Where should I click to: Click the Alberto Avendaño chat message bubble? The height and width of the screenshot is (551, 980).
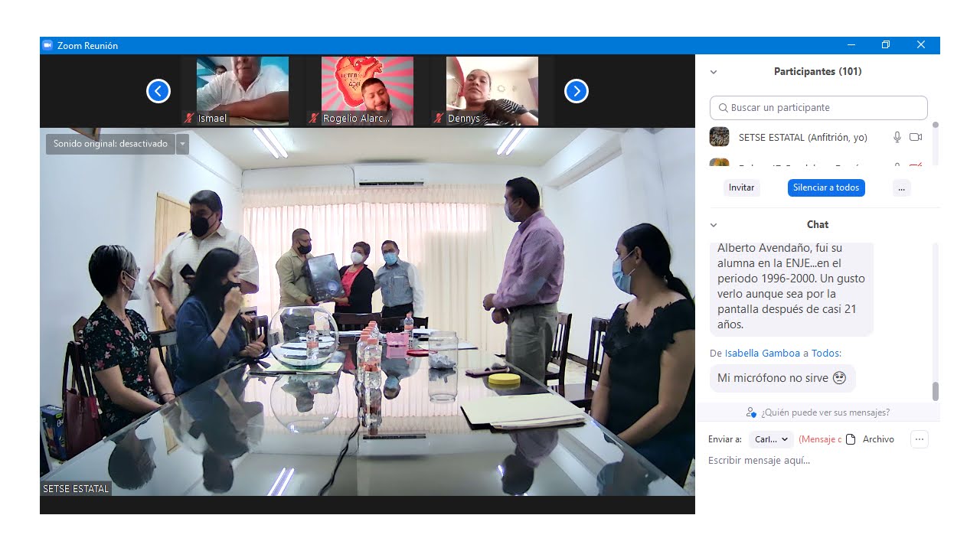coord(791,289)
